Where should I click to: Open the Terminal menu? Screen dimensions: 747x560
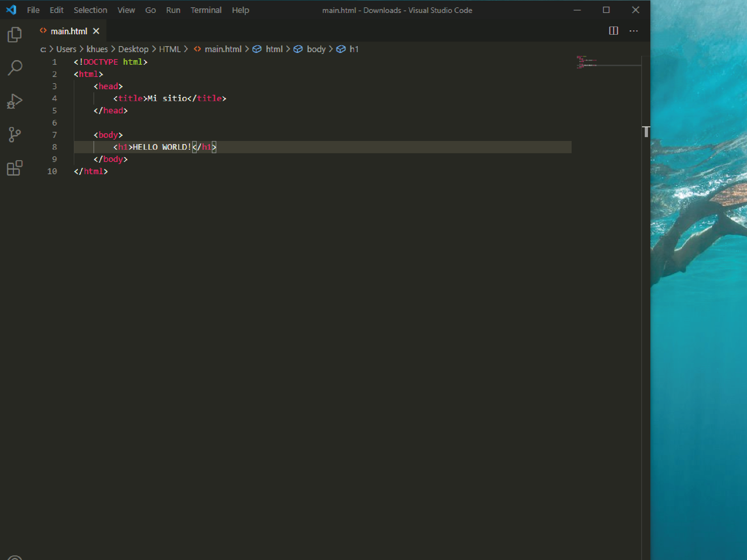click(x=206, y=10)
